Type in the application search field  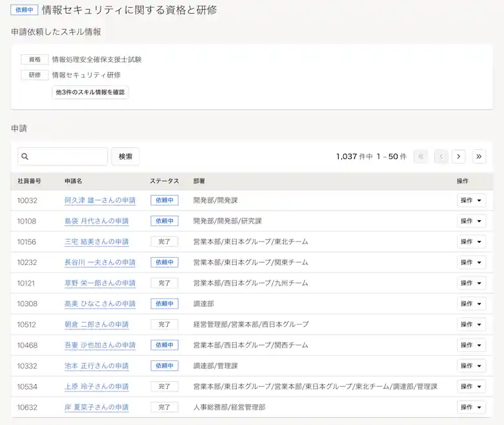(68, 157)
